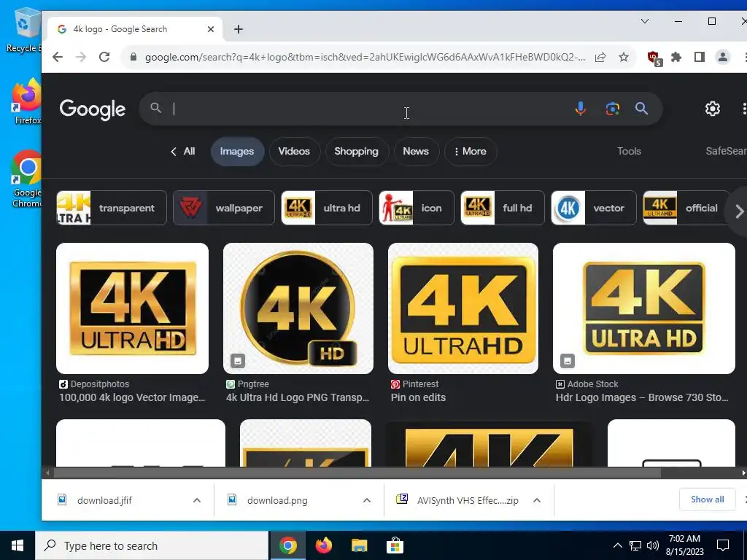Image resolution: width=747 pixels, height=560 pixels.
Task: Open the volume speaker tray icon
Action: coord(653,545)
